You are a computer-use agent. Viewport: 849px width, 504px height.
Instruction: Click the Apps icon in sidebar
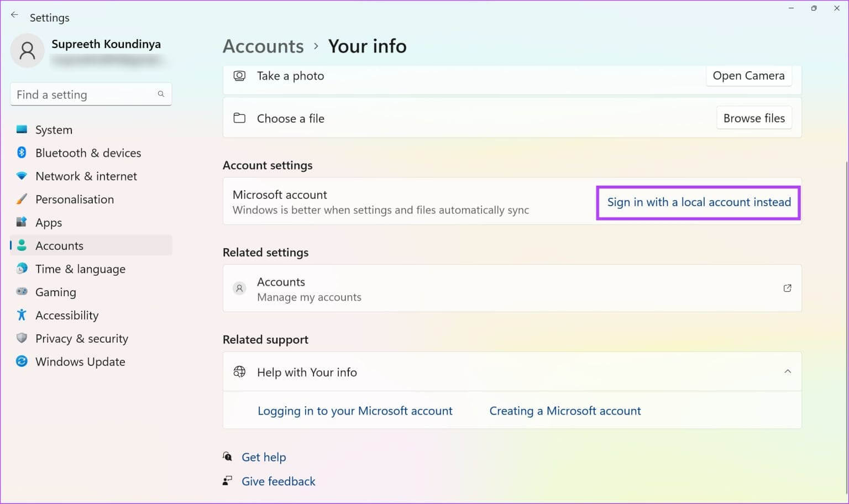tap(22, 222)
